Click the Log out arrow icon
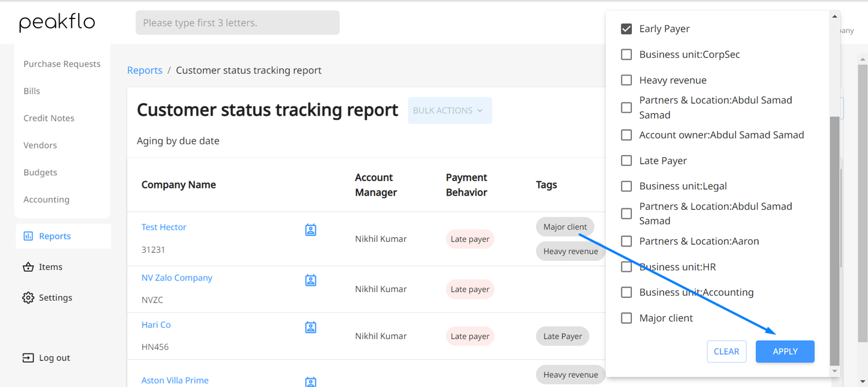 pyautogui.click(x=28, y=357)
